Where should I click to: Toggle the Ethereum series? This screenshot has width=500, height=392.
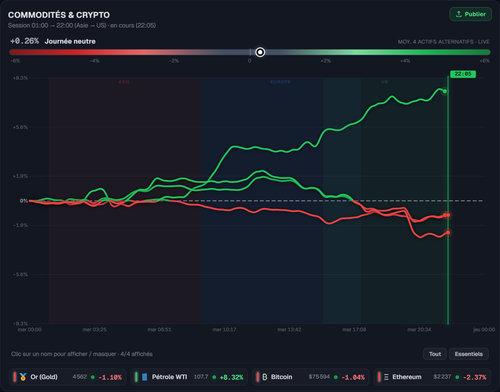point(432,377)
